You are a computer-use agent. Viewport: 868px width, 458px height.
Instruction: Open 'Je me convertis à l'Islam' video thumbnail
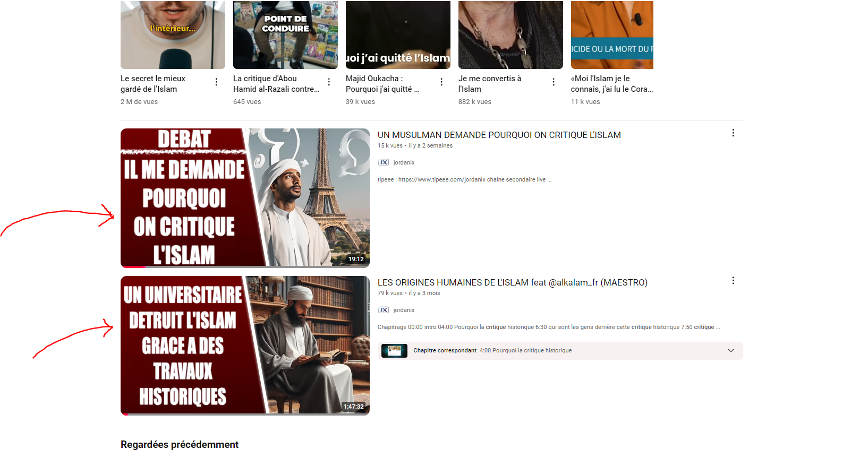(x=510, y=35)
